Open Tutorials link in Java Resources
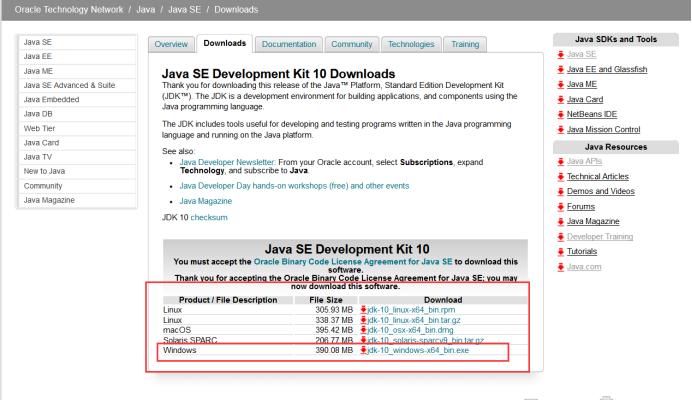The image size is (692, 400). (582, 251)
